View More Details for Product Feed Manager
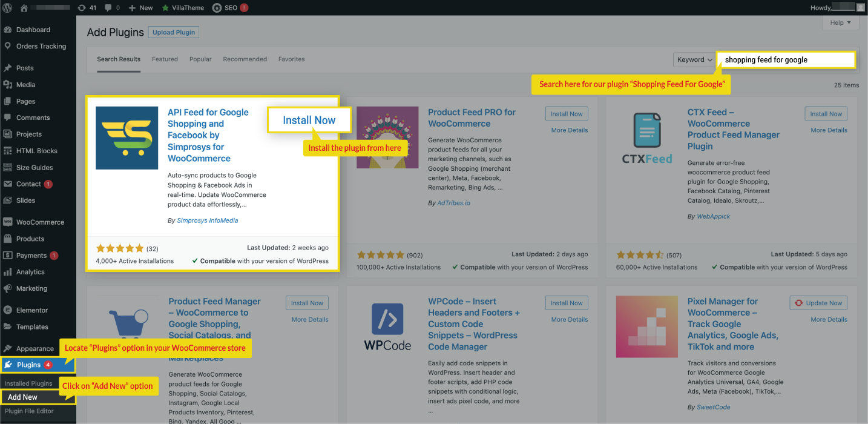This screenshot has height=424, width=868. (310, 319)
